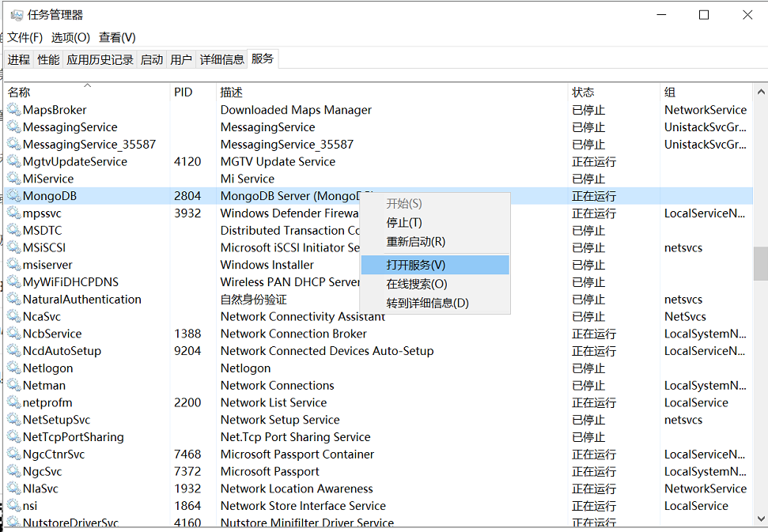768x532 pixels.
Task: Switch to the 性能 tab
Action: 47,58
